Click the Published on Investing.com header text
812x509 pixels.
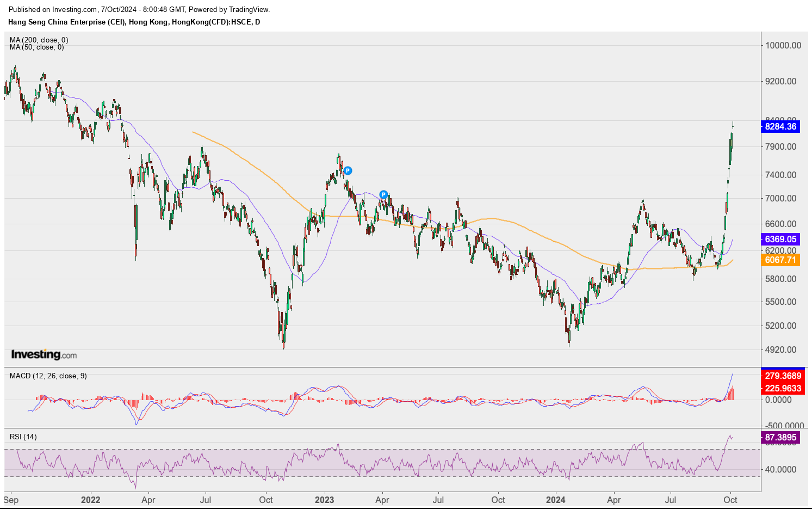(139, 9)
